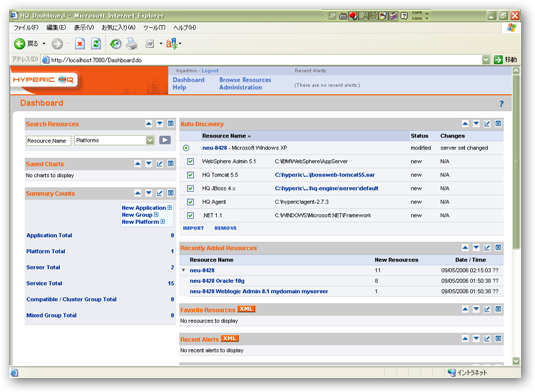Click the Go arrow beside address bar
Image resolution: width=535 pixels, height=392 pixels.
tap(498, 60)
